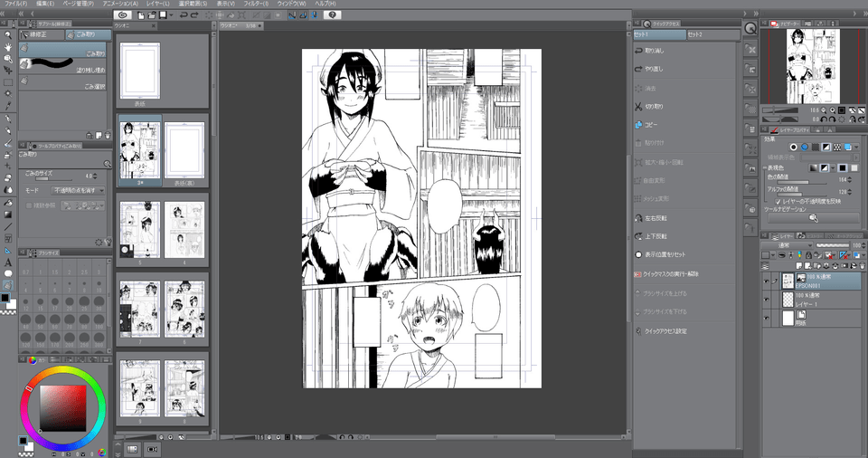Click the navigator zoom out icon
The width and height of the screenshot is (868, 458).
pyautogui.click(x=824, y=110)
